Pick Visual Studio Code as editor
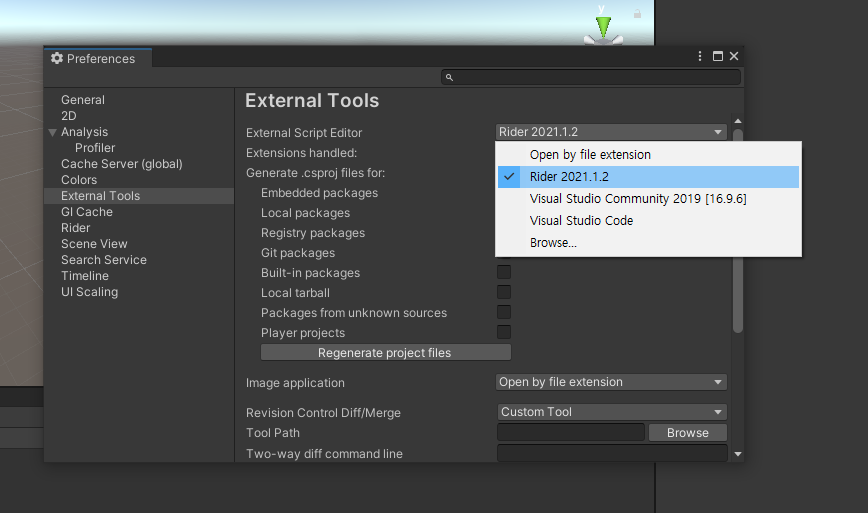 click(x=648, y=221)
